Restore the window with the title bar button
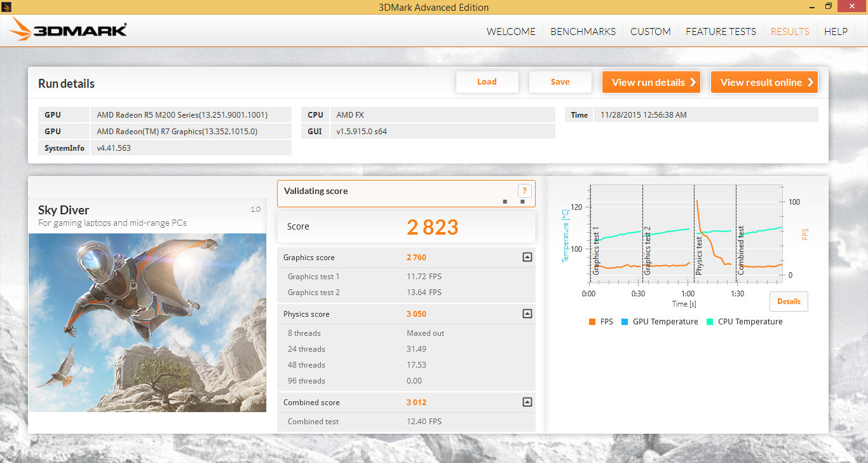The width and height of the screenshot is (868, 463). [x=829, y=6]
